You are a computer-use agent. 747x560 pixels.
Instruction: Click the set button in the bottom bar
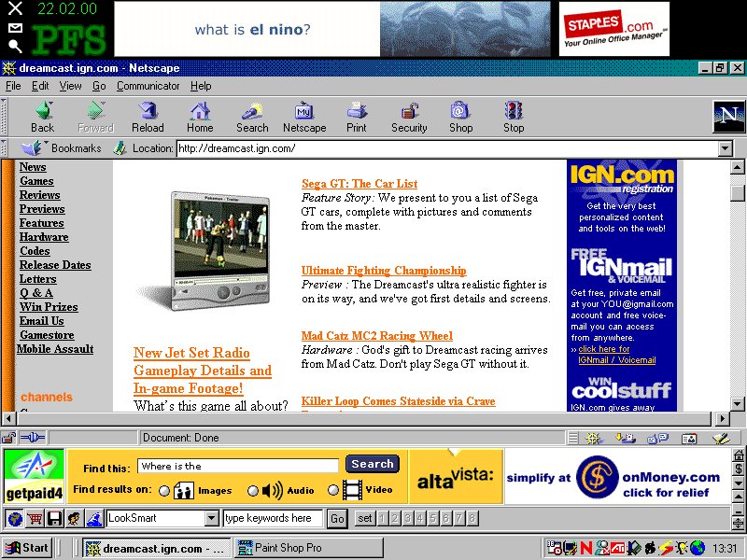point(364,518)
